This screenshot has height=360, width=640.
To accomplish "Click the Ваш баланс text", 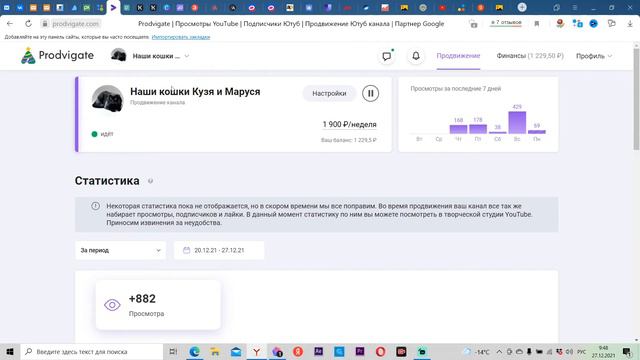I will [349, 140].
